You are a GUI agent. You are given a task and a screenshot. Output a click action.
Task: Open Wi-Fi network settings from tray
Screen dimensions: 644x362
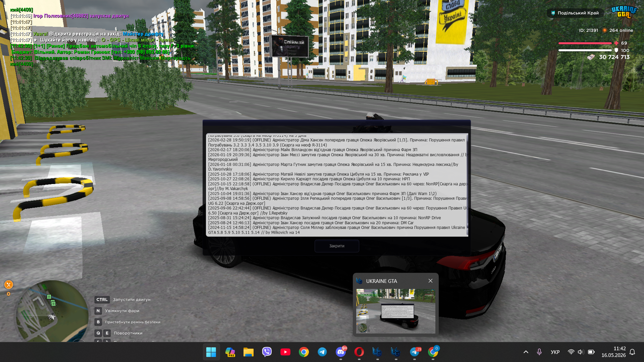[x=571, y=352]
